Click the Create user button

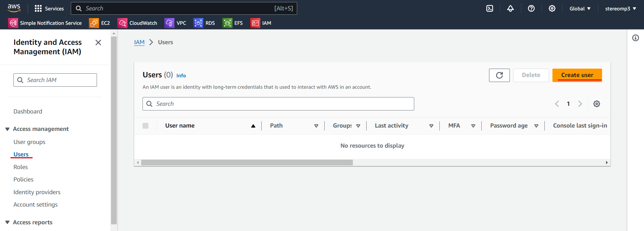click(x=577, y=75)
